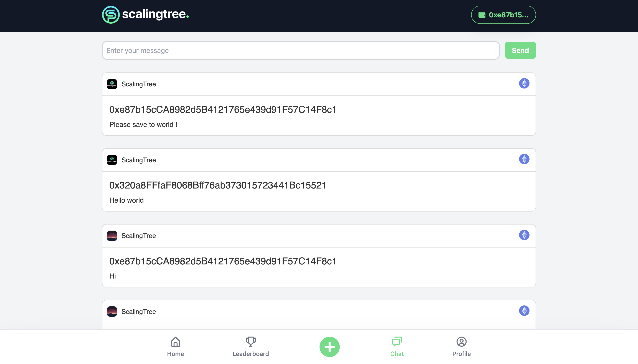Click the Ethereum icon on second message

point(524,159)
